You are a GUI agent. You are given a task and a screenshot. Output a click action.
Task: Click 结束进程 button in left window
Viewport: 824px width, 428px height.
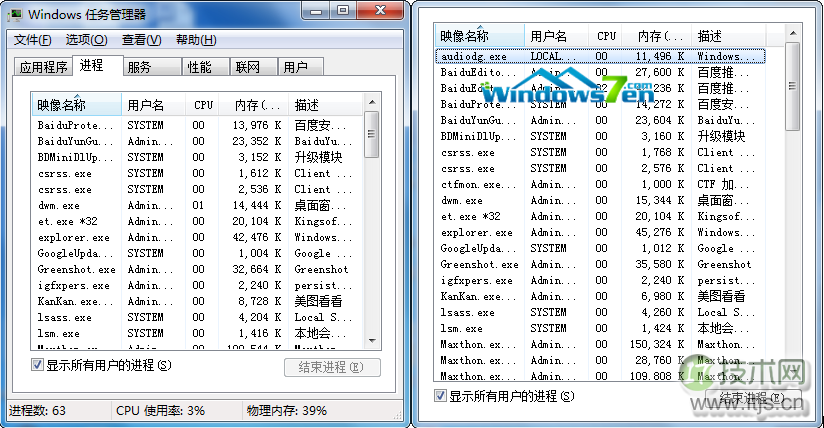[x=332, y=367]
